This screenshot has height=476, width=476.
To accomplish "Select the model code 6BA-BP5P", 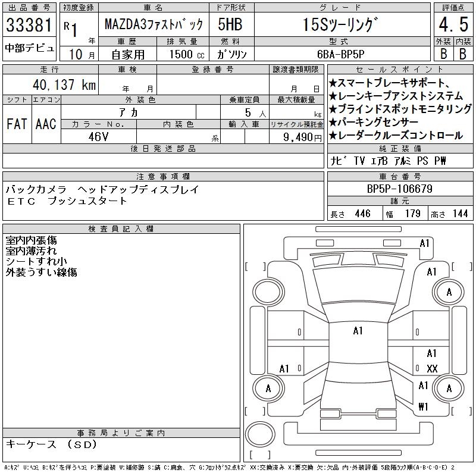I will tap(340, 54).
